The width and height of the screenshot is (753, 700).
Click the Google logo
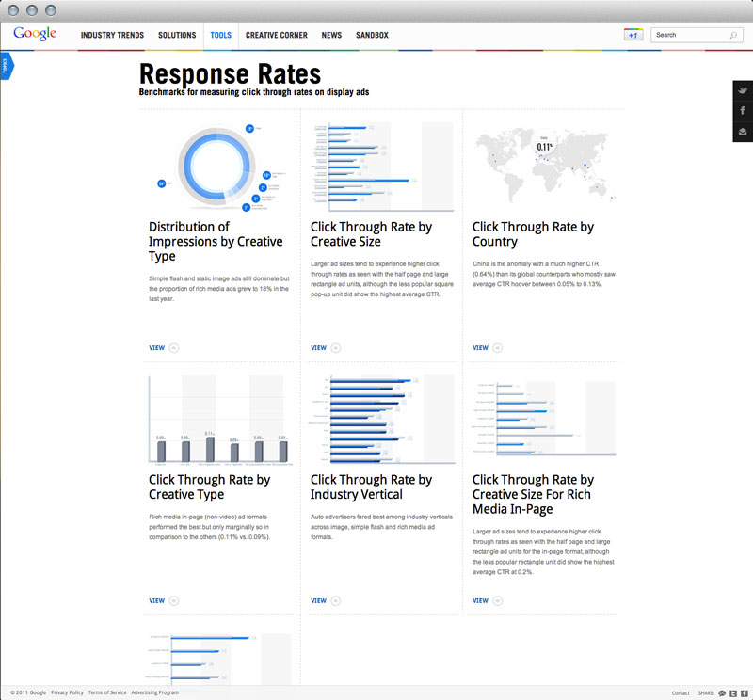pyautogui.click(x=35, y=34)
